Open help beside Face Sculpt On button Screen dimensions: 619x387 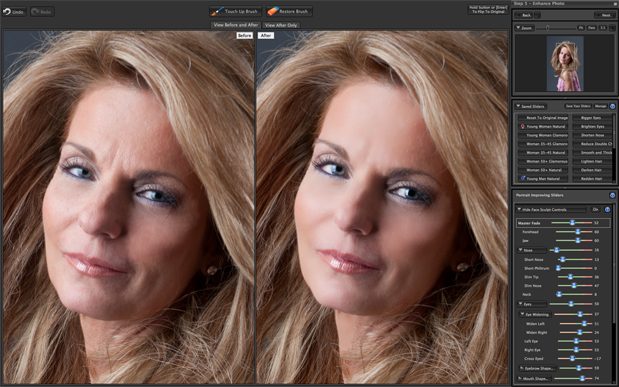tap(607, 209)
